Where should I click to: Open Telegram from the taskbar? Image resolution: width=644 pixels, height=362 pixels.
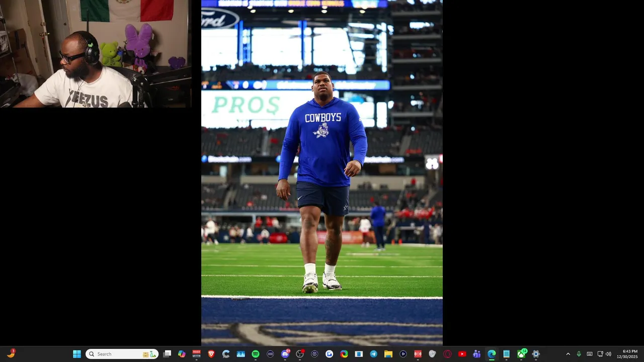373,354
